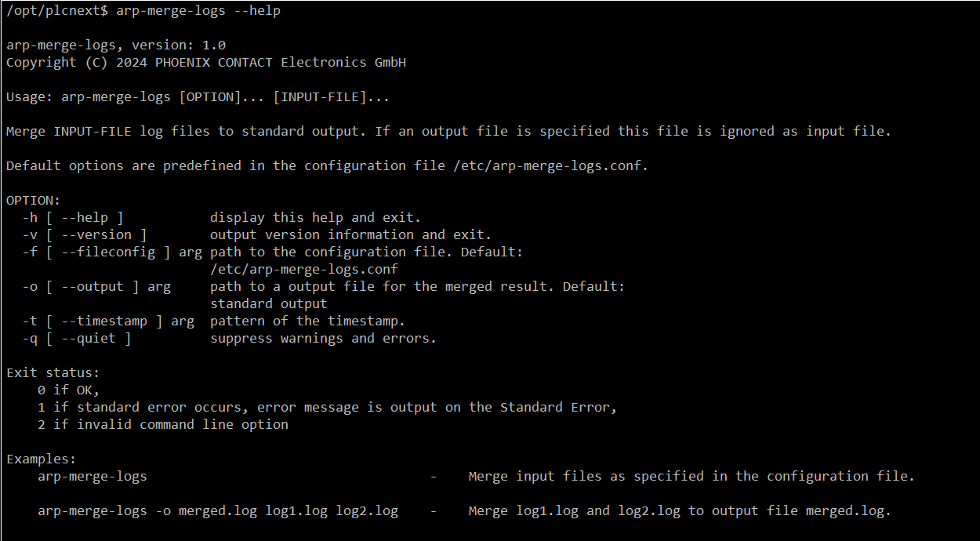Select the PHOENIX CONTACT copyright line
The width and height of the screenshot is (980, 541).
click(206, 62)
